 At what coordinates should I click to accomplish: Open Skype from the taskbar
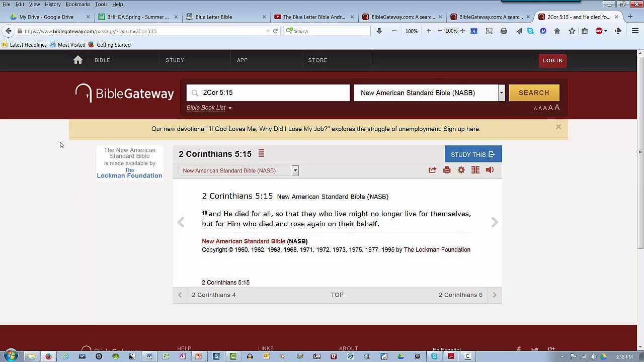[x=434, y=356]
